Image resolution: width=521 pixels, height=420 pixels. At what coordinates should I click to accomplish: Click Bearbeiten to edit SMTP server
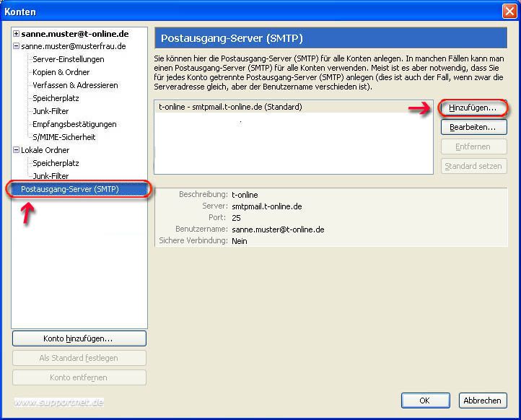click(x=474, y=127)
